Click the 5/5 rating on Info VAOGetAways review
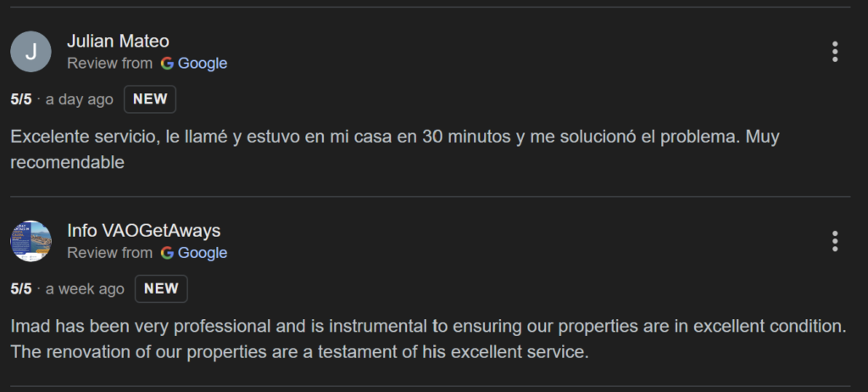Image resolution: width=868 pixels, height=392 pixels. click(21, 288)
